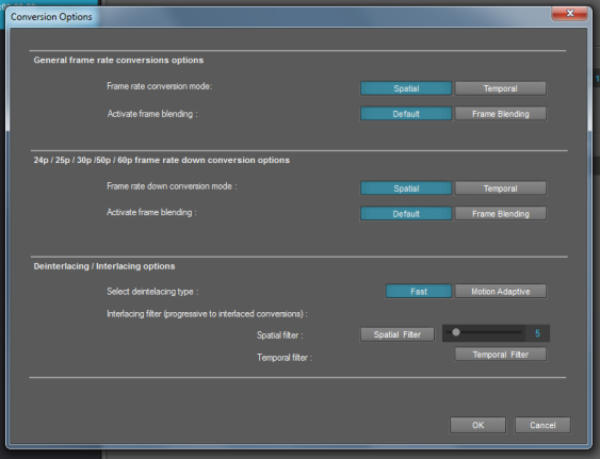This screenshot has width=600, height=459.
Task: Choose Default blending under general frame rate options
Action: 406,114
